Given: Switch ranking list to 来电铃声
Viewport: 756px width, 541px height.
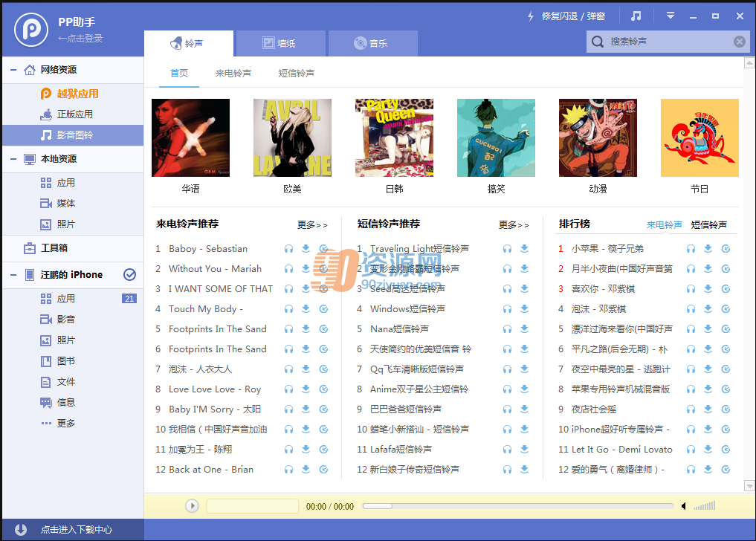Looking at the screenshot, I should (x=665, y=224).
